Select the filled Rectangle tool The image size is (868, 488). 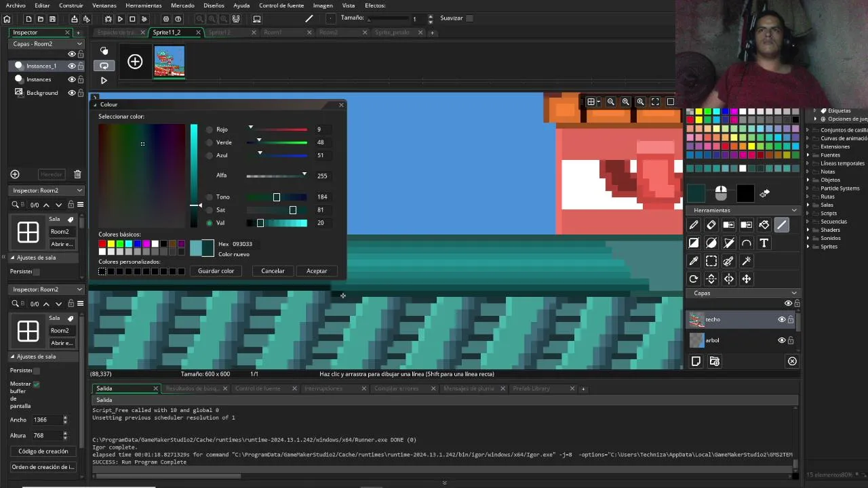694,243
